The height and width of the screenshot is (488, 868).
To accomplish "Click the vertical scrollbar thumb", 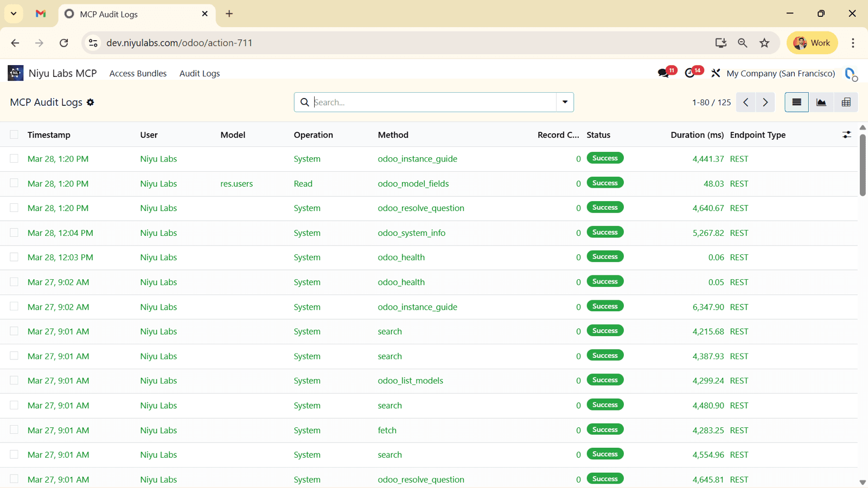I will tap(863, 164).
